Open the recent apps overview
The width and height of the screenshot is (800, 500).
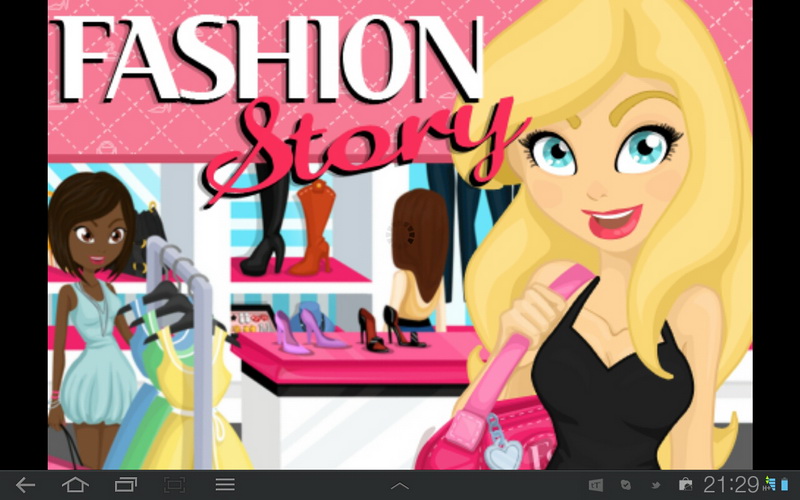pos(126,485)
